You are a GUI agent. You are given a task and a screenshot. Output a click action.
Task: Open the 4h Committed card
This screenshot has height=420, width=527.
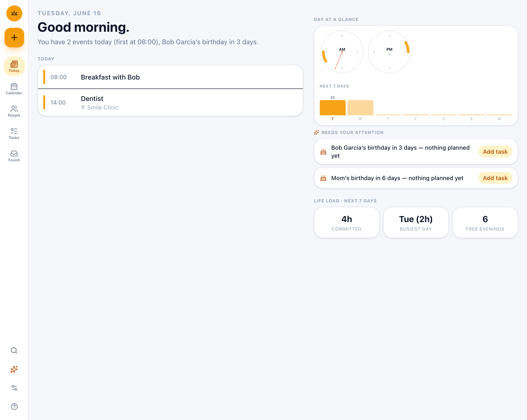tap(347, 223)
